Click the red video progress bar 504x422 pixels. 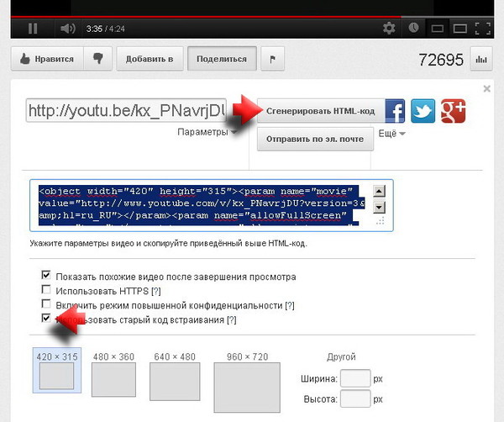(x=206, y=17)
